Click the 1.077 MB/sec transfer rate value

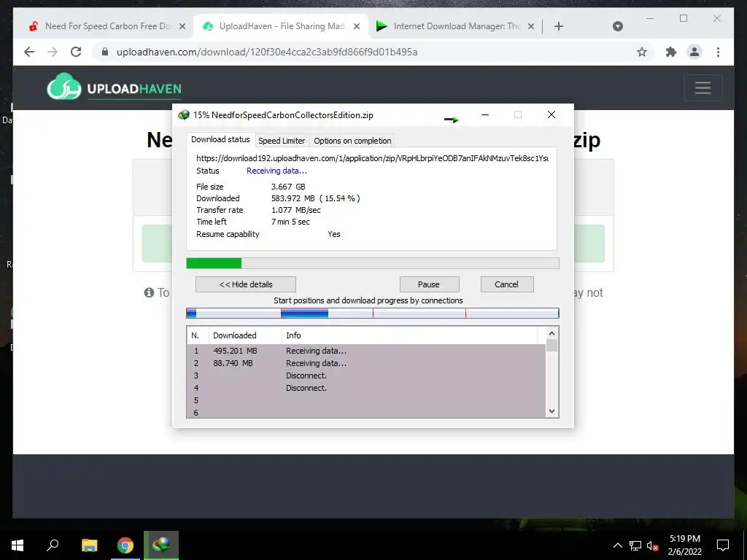(x=296, y=210)
